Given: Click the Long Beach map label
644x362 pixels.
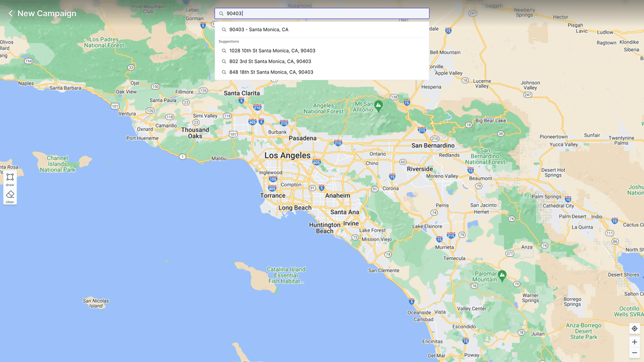Looking at the screenshot, I should pyautogui.click(x=295, y=208).
